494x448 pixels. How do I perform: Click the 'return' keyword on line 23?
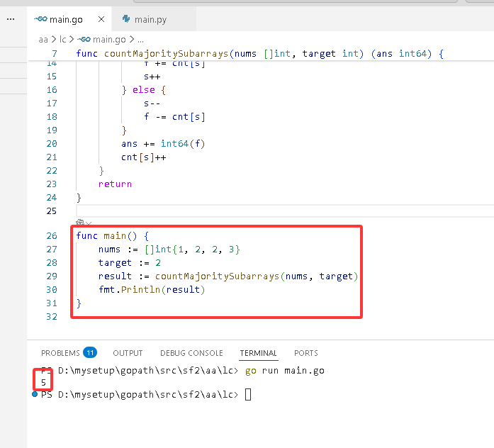click(115, 184)
